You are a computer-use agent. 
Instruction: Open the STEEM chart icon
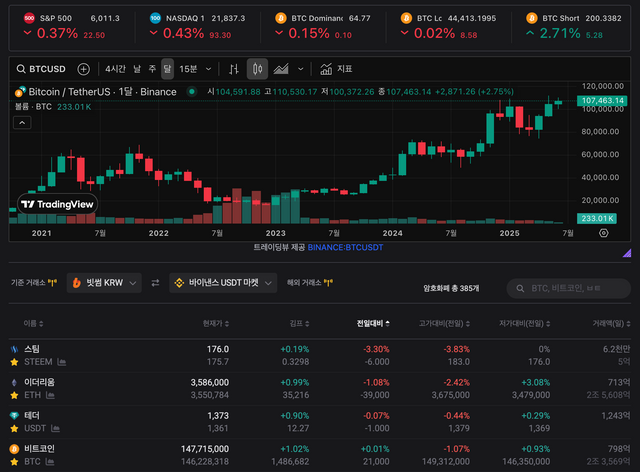(62, 362)
